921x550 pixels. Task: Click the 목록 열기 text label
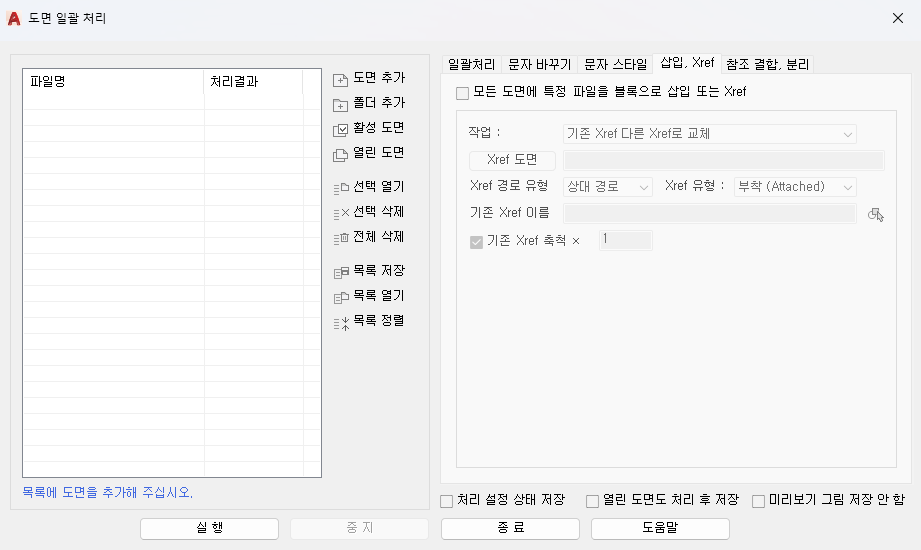click(379, 296)
